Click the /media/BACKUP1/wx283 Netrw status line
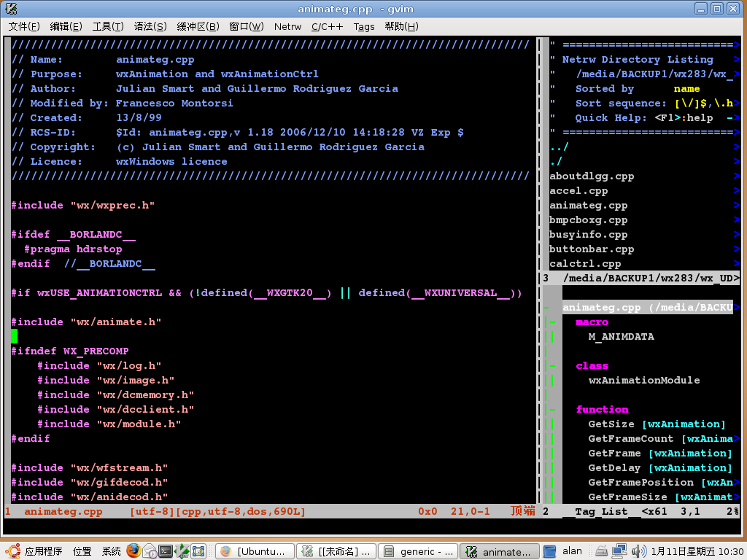The image size is (747, 560). coord(641,278)
